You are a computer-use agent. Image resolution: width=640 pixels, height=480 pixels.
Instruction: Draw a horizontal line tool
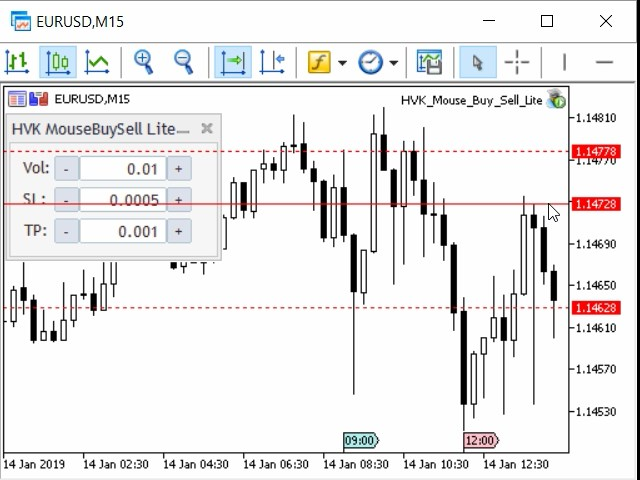604,62
